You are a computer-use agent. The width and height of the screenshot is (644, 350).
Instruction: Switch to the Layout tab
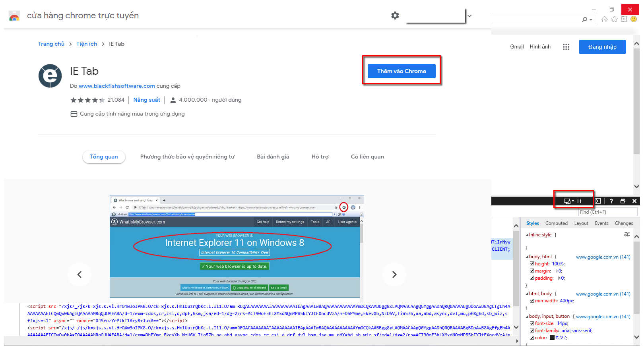[581, 223]
